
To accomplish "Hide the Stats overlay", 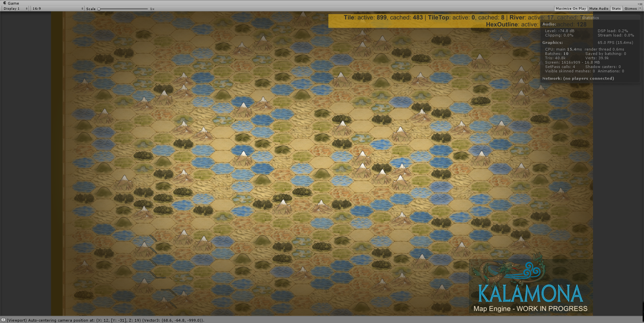I will 616,9.
